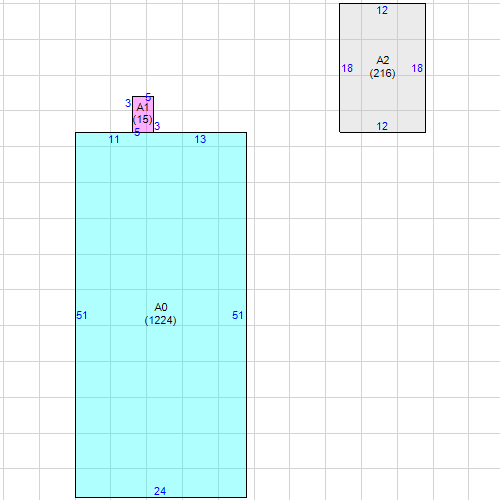Click the 11 dimension on top of A0
The width and height of the screenshot is (500, 500).
tap(114, 139)
